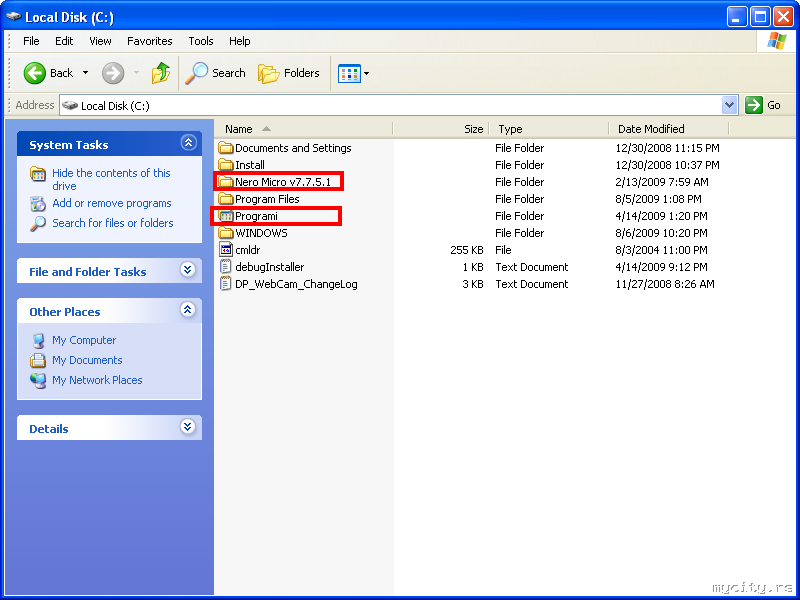The width and height of the screenshot is (800, 600).
Task: Collapse the System Tasks panel
Action: pos(187,144)
